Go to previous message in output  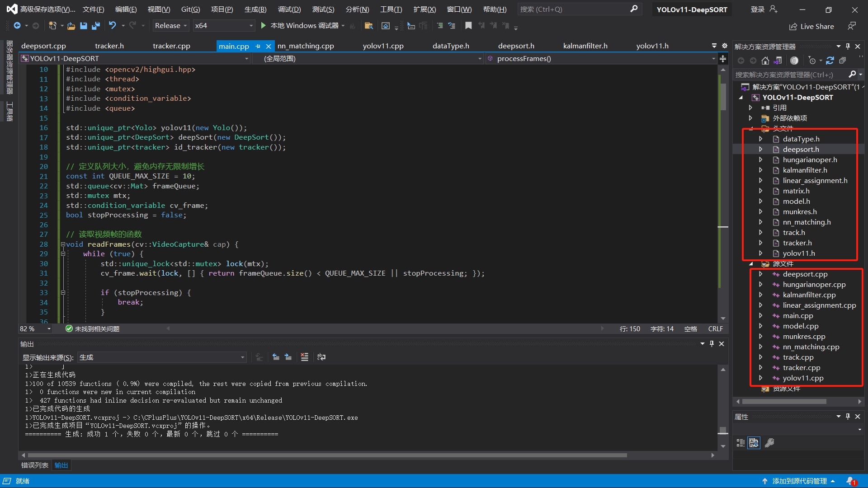(276, 357)
